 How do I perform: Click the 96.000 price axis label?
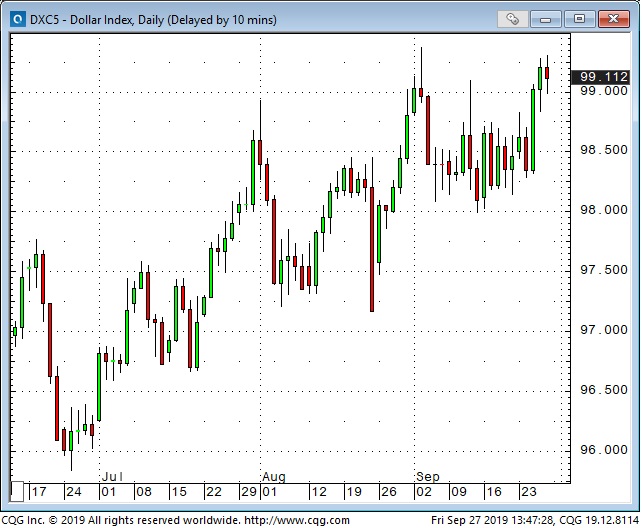pyautogui.click(x=604, y=449)
